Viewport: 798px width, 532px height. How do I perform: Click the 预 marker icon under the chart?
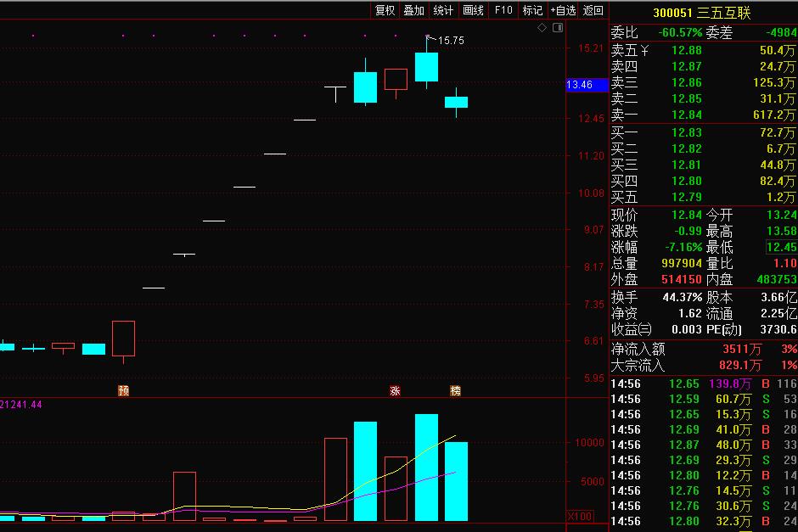123,390
